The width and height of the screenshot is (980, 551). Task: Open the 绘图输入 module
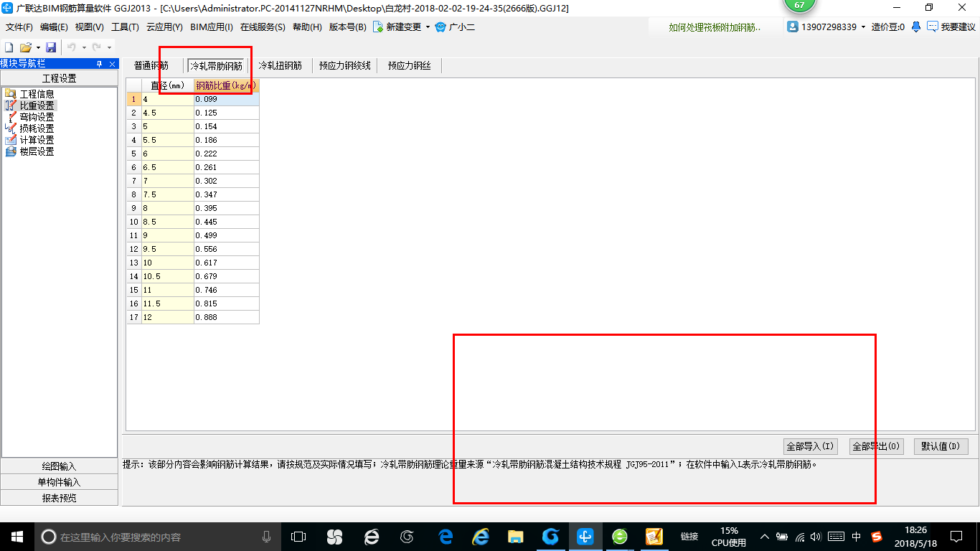tap(59, 466)
